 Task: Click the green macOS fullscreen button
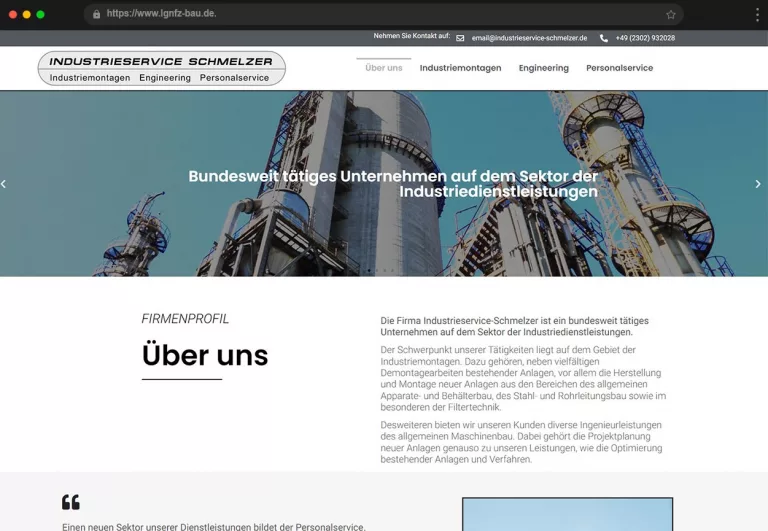click(41, 14)
